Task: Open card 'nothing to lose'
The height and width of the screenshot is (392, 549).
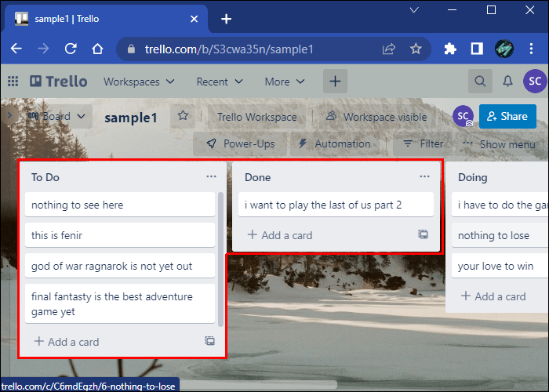Action: pos(500,235)
